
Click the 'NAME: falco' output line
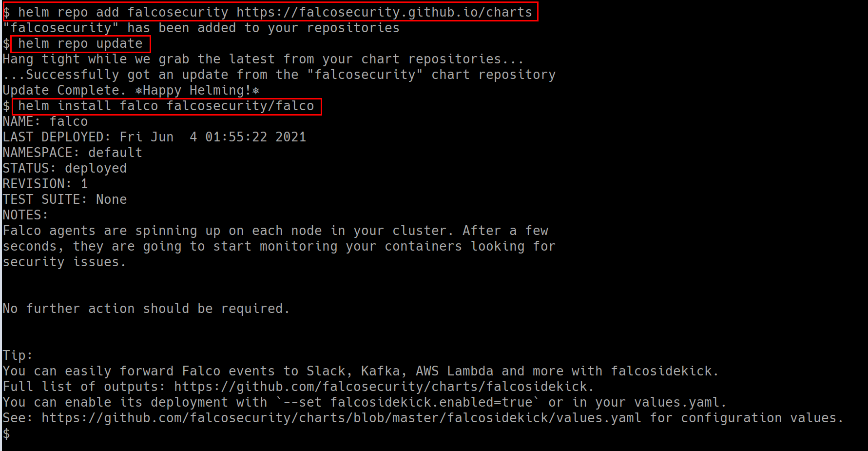[45, 121]
